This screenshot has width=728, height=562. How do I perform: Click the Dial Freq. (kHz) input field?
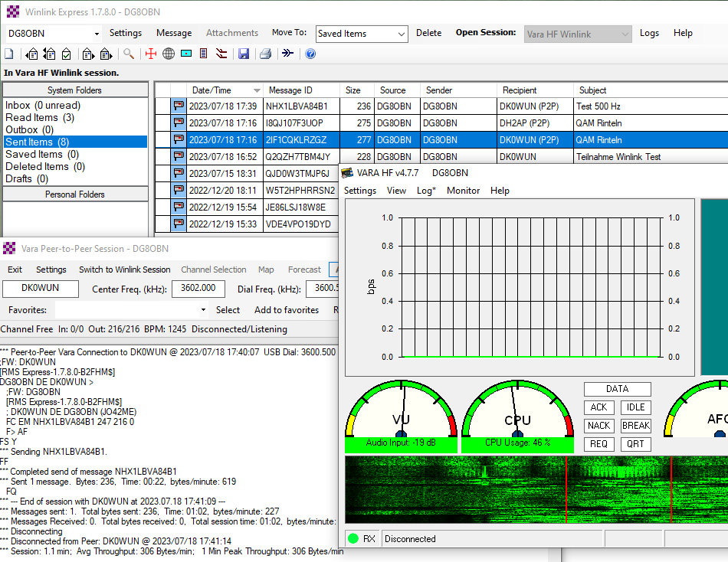click(322, 289)
